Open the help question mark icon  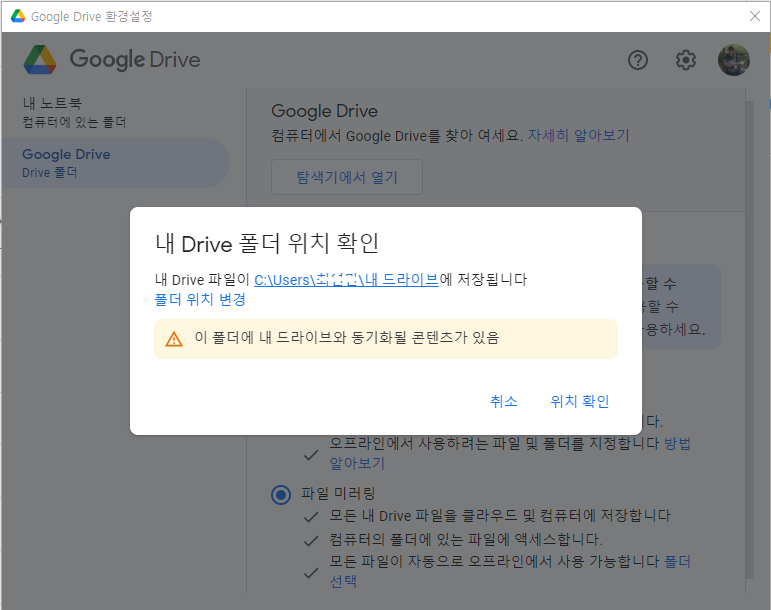point(638,60)
